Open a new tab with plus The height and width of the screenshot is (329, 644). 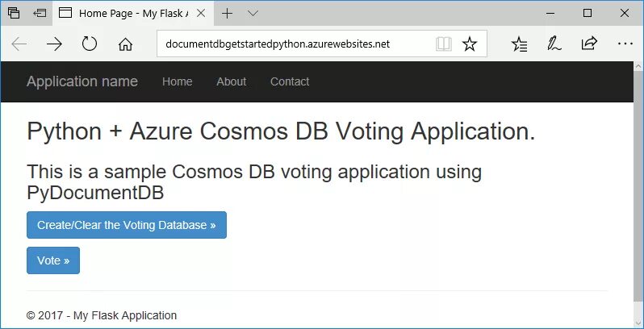click(x=228, y=13)
